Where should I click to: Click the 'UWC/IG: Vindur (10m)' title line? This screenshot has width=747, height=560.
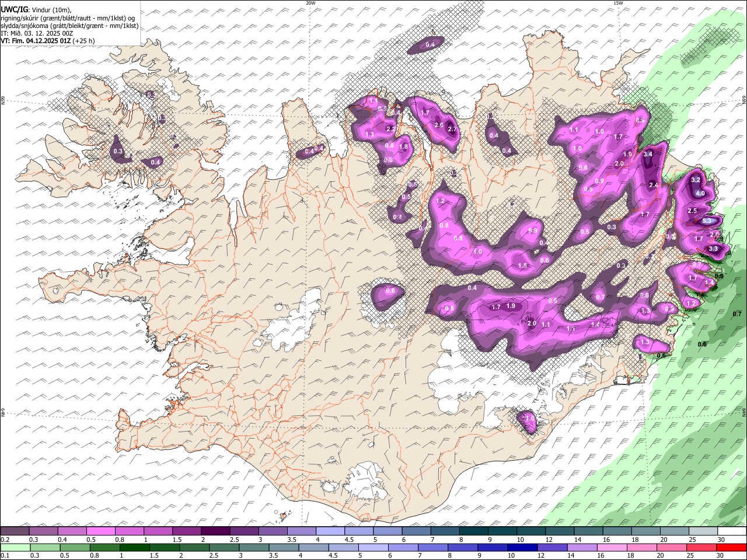36,9
